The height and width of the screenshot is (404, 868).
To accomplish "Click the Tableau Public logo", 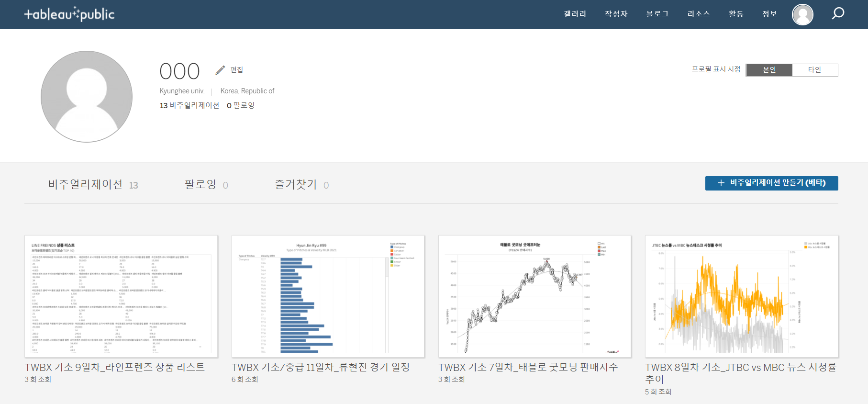I will (x=69, y=14).
